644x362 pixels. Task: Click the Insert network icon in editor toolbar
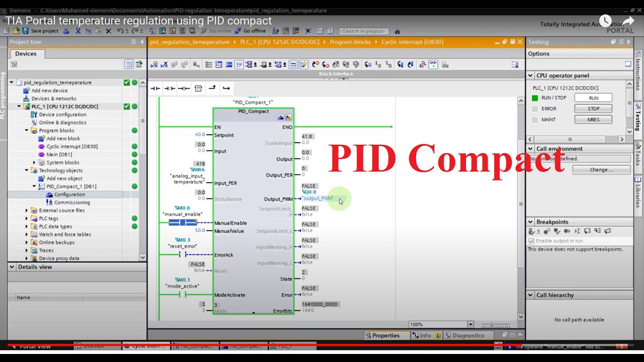coord(154,64)
